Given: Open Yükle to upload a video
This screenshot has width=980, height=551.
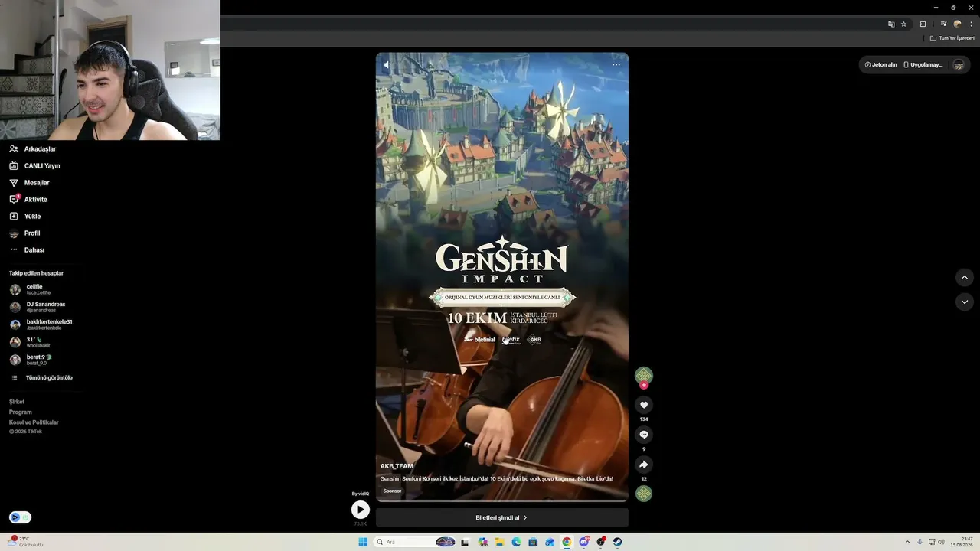Looking at the screenshot, I should point(24,217).
